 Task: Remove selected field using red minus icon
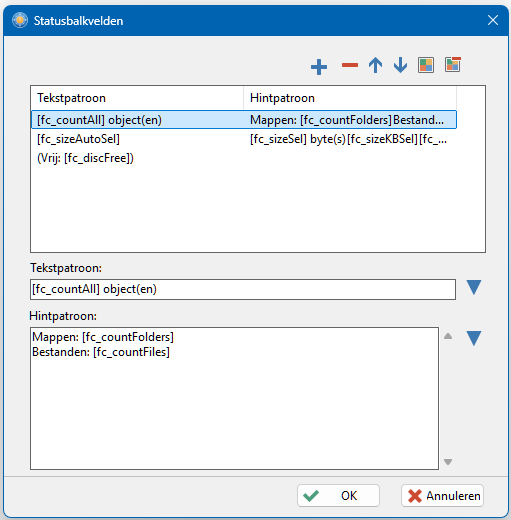coord(350,65)
